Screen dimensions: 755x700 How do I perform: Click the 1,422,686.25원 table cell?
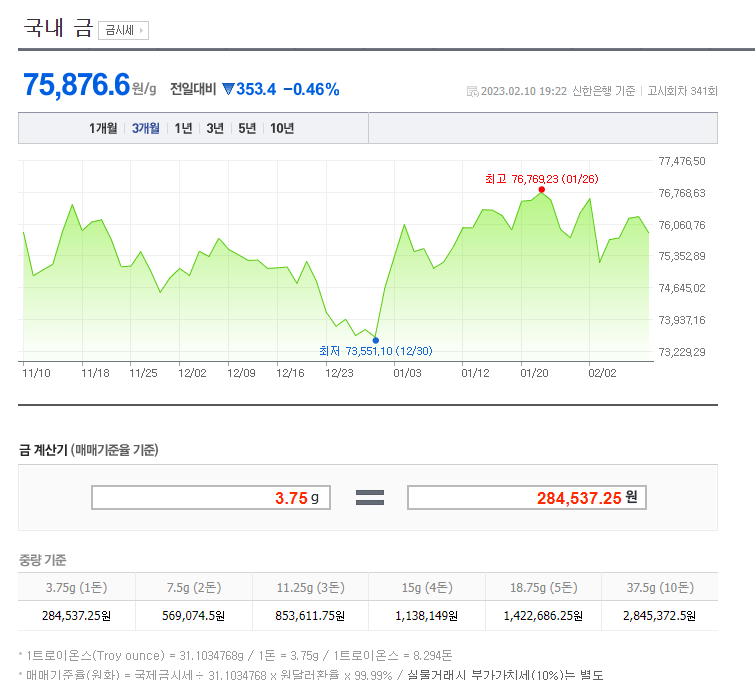click(544, 616)
